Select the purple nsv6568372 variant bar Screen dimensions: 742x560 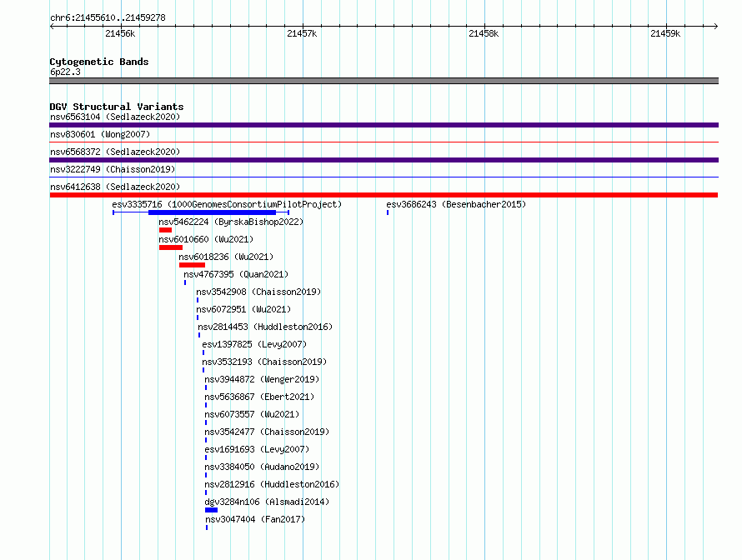[384, 160]
